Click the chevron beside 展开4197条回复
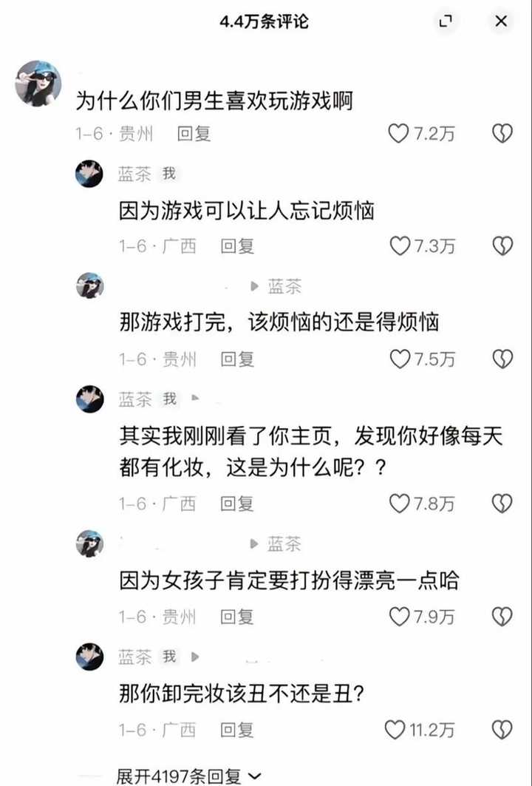This screenshot has height=786, width=532. click(254, 776)
